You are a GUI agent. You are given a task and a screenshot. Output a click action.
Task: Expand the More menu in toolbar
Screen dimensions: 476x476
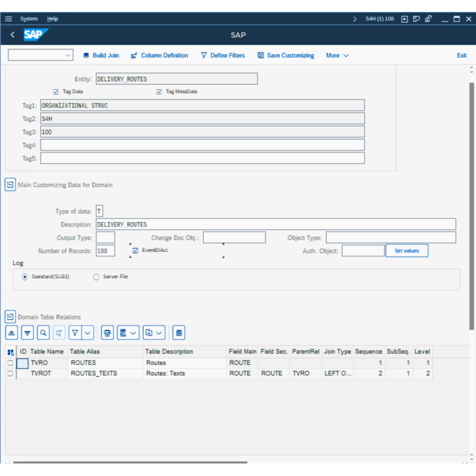(x=337, y=55)
